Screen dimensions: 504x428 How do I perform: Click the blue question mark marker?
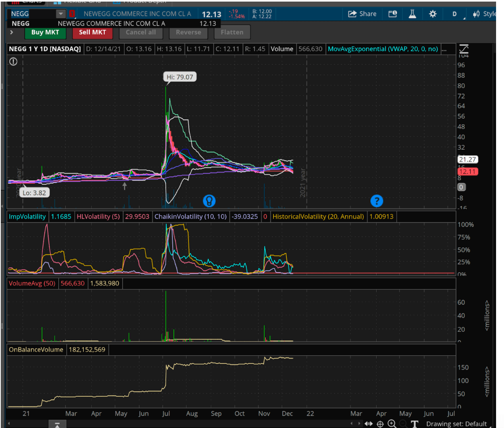(x=377, y=201)
